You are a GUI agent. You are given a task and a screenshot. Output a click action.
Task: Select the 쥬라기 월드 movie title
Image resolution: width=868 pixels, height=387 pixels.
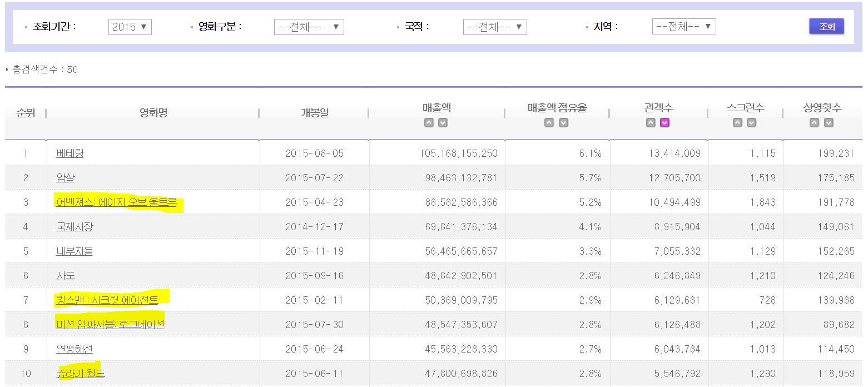81,374
